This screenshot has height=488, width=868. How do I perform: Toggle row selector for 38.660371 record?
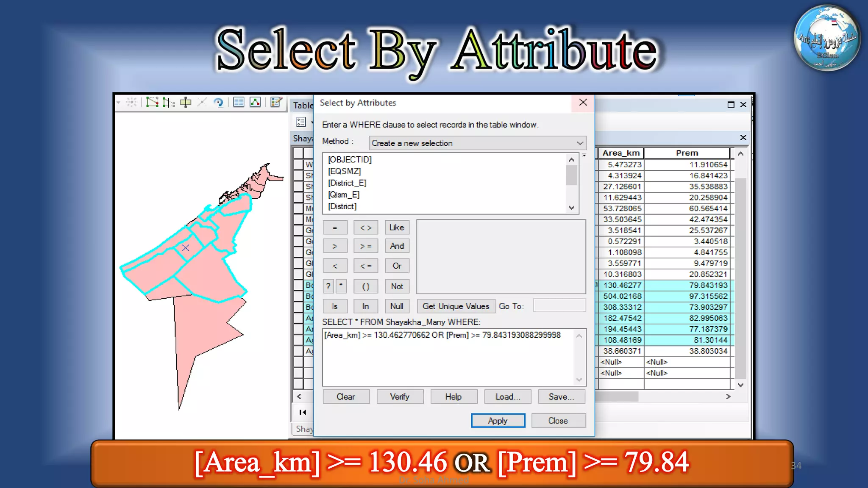[x=298, y=351]
